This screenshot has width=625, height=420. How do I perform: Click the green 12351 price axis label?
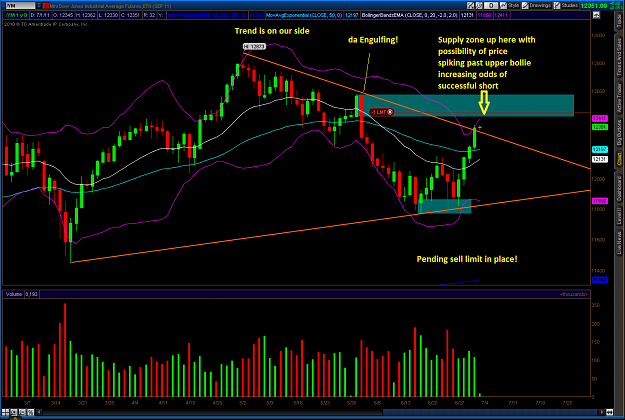(x=599, y=127)
